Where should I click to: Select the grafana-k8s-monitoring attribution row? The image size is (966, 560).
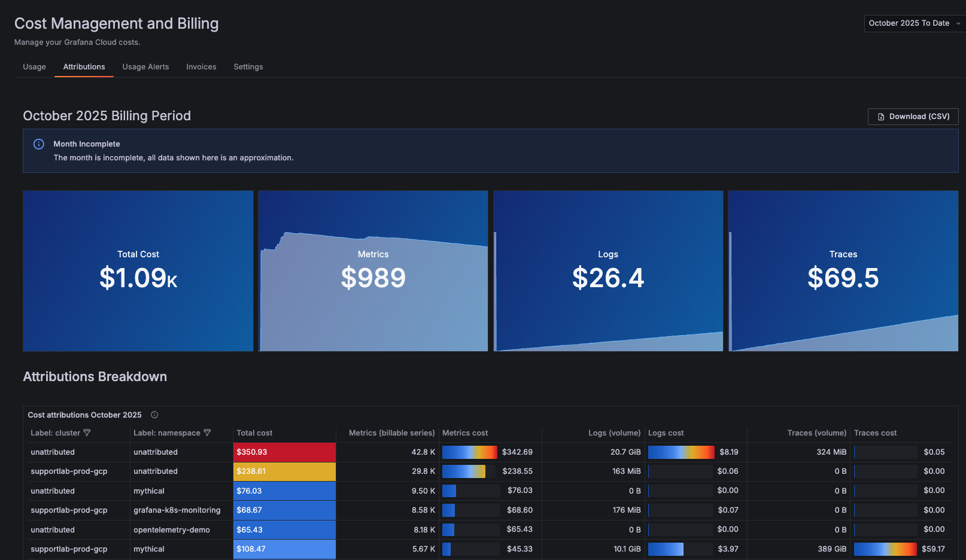tap(177, 510)
